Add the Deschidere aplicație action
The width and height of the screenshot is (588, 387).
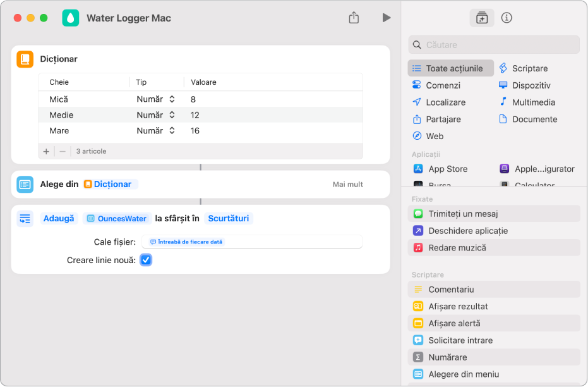pos(494,231)
